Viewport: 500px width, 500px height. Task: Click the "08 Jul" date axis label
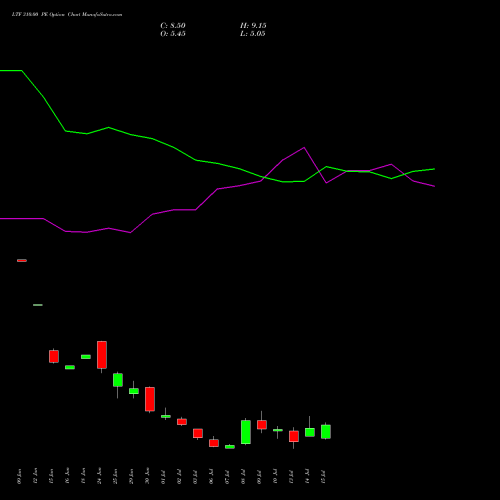coord(243,477)
